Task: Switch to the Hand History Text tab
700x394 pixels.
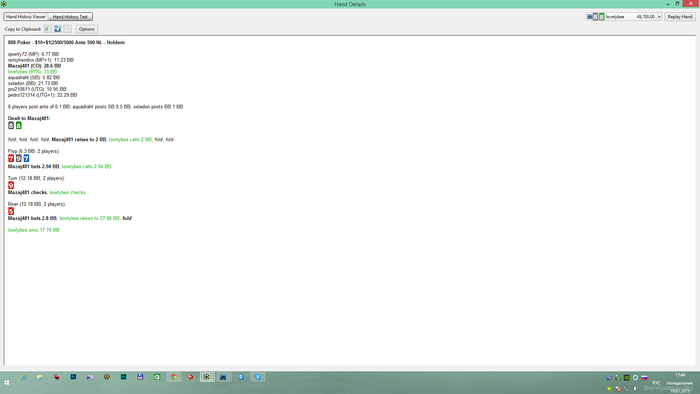Action: pyautogui.click(x=70, y=17)
